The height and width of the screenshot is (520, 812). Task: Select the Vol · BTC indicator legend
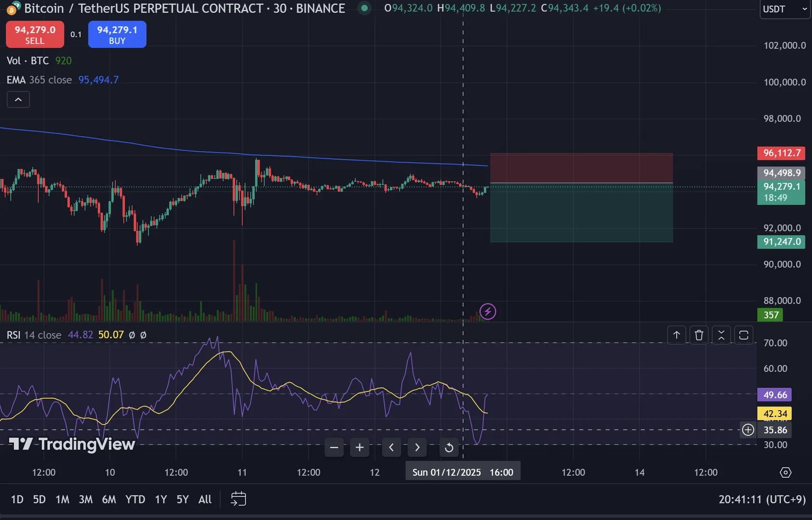[x=28, y=61]
